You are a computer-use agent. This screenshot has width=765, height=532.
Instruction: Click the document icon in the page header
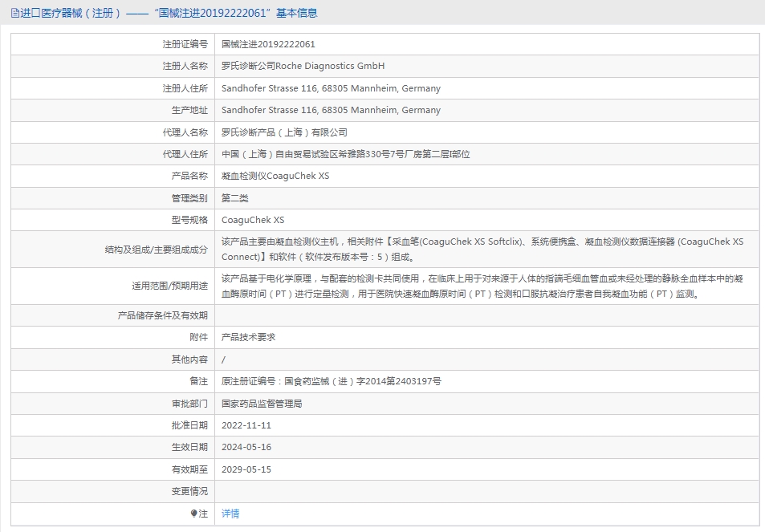click(15, 13)
